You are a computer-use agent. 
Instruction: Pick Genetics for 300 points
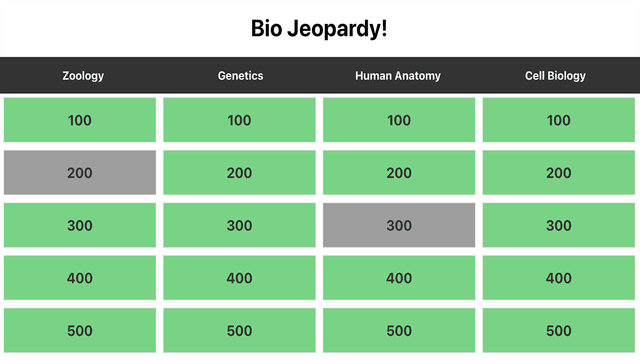pos(240,225)
